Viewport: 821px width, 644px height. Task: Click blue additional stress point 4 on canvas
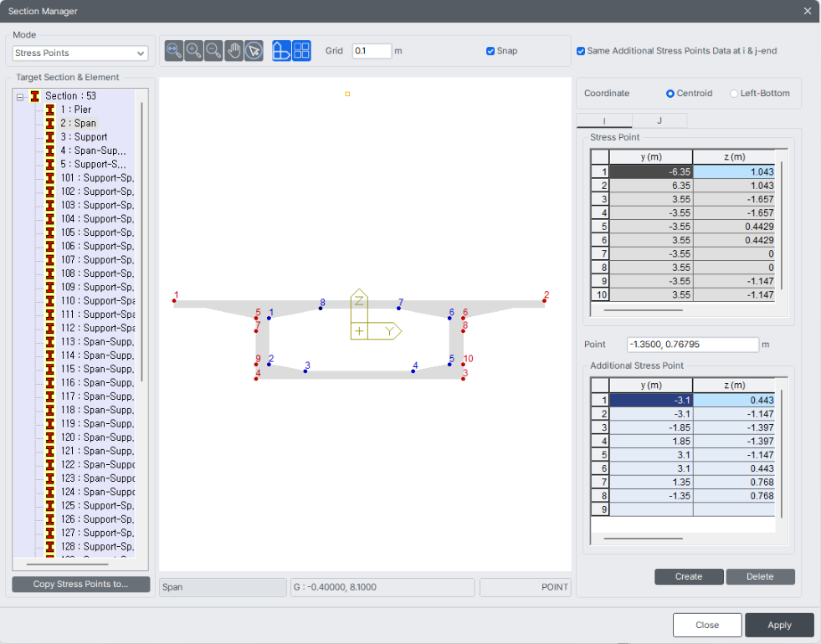coord(413,371)
